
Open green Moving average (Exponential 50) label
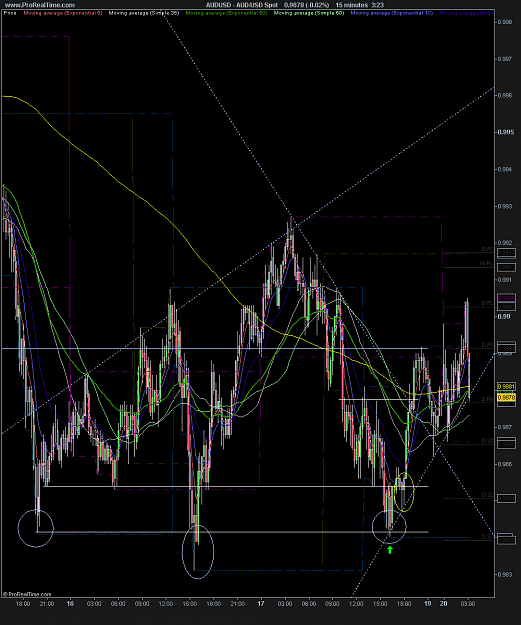coord(226,13)
